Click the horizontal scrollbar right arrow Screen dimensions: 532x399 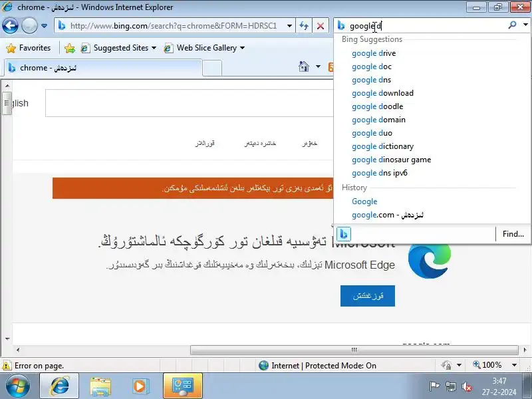click(x=525, y=350)
